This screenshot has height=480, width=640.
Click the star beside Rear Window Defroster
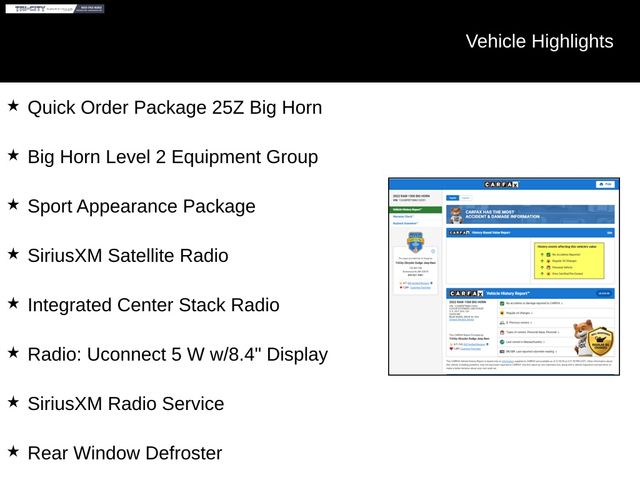click(13, 452)
